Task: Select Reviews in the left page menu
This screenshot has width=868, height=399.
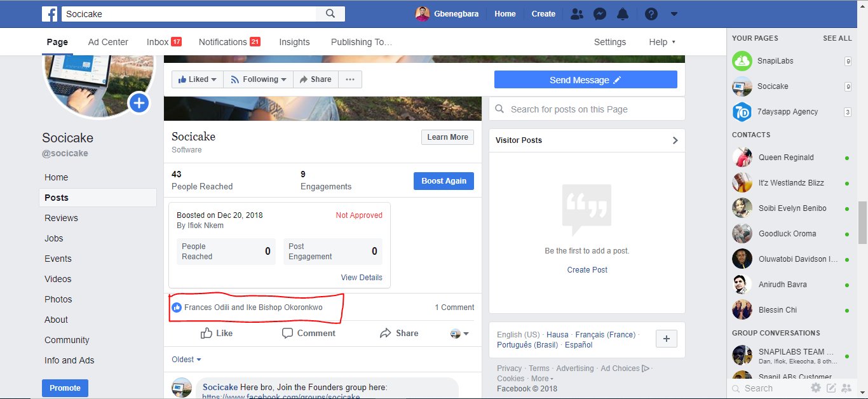Action: 61,218
